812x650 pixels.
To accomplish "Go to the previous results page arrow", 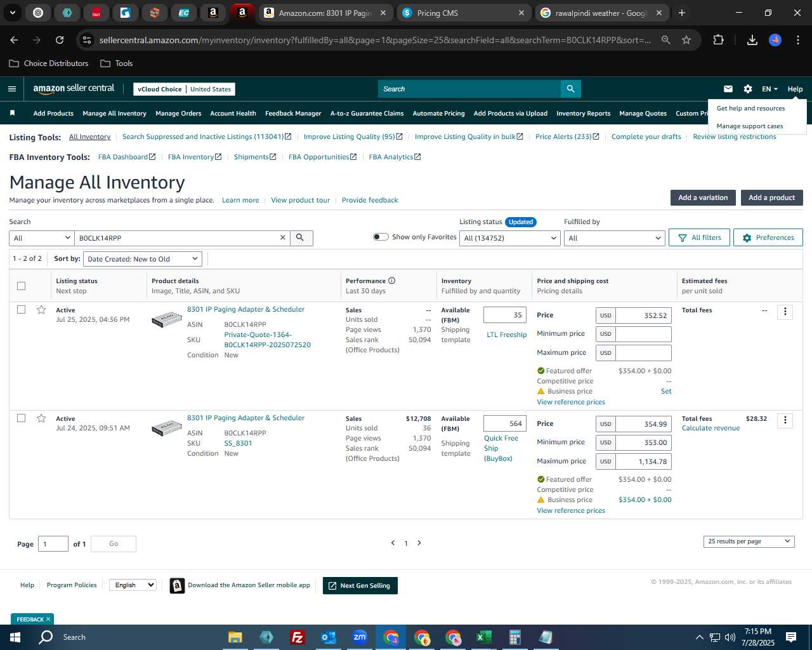I will coord(393,543).
